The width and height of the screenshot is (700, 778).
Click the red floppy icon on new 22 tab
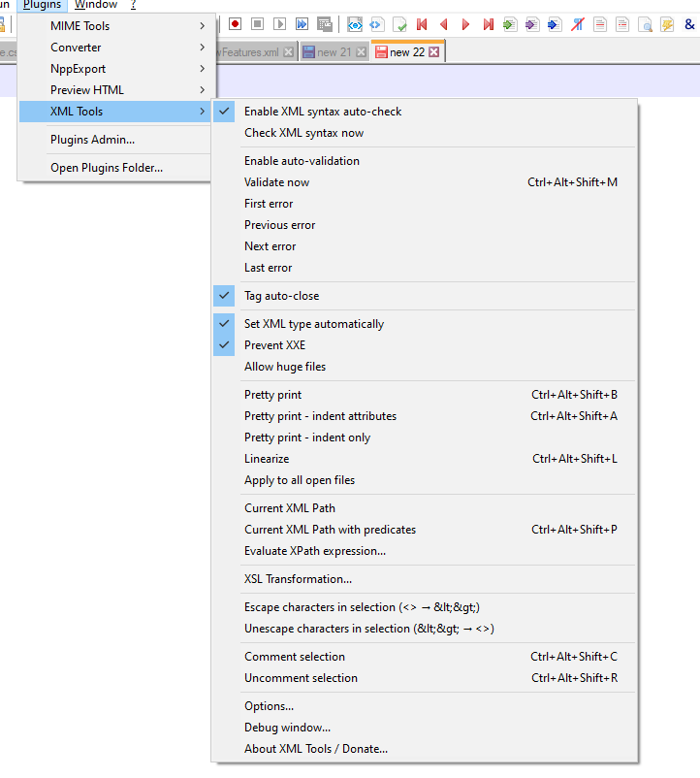coord(381,52)
